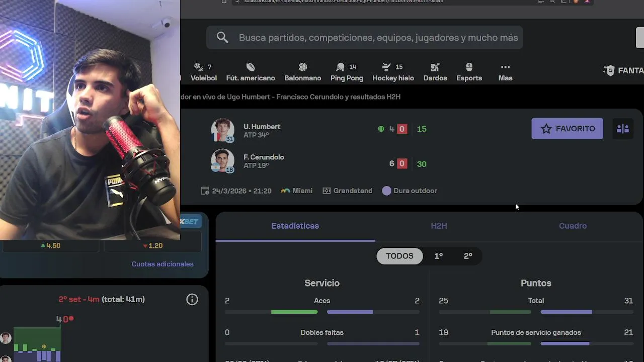Switch to the Cuadro tab
The image size is (644, 362).
pyautogui.click(x=573, y=226)
